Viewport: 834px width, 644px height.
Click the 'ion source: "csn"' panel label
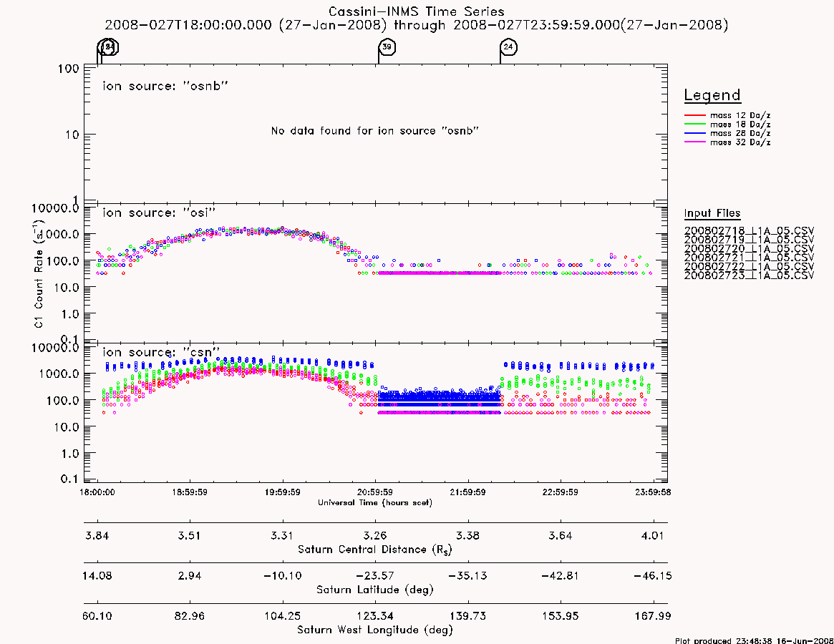(x=161, y=352)
